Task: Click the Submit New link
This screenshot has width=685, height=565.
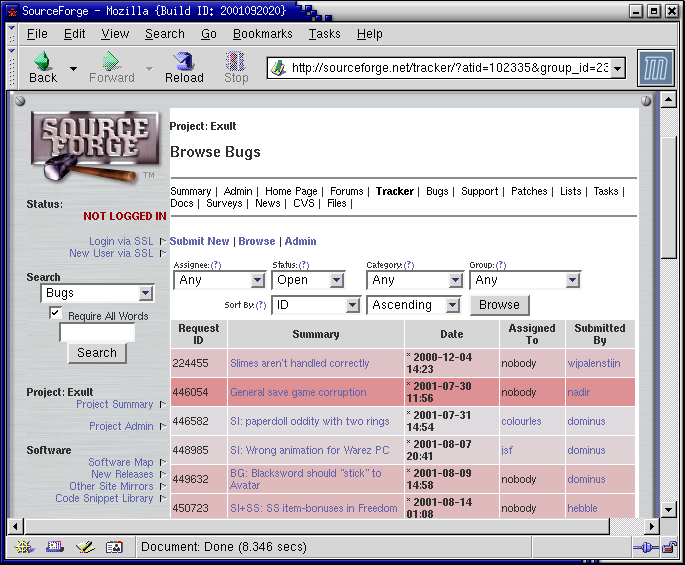Action: tap(199, 241)
